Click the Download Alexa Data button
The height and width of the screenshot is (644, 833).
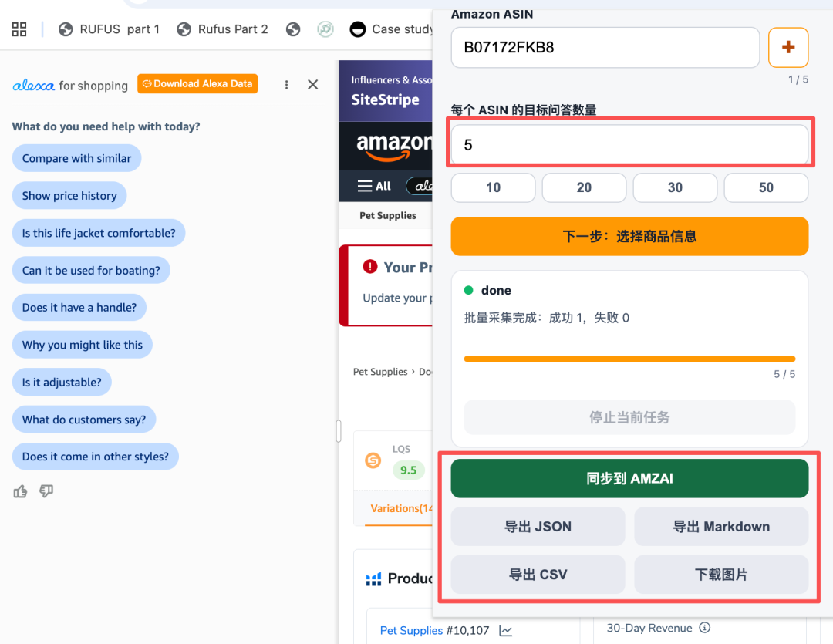coord(197,83)
